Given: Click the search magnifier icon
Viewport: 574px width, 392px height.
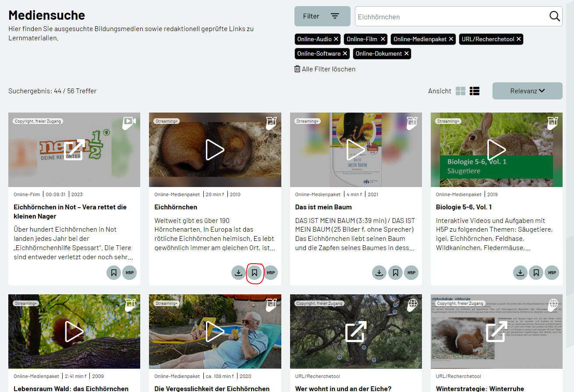Looking at the screenshot, I should [x=554, y=16].
